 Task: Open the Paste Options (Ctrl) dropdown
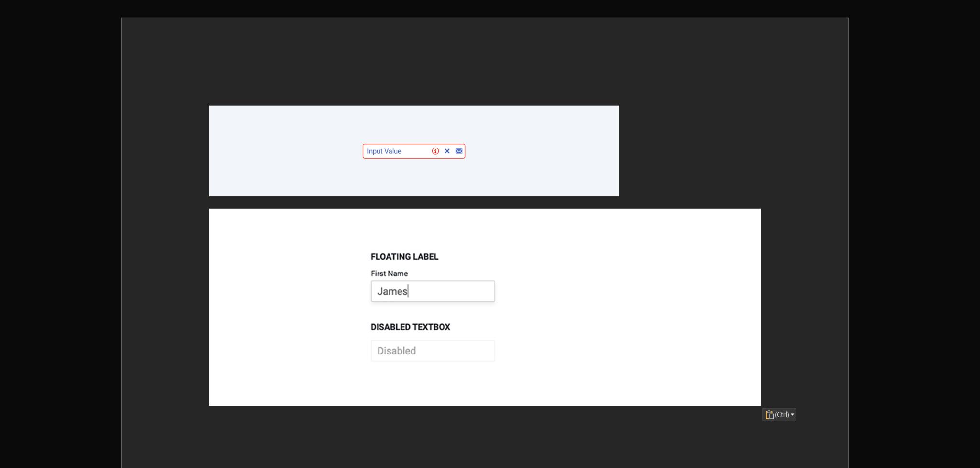tap(780, 415)
